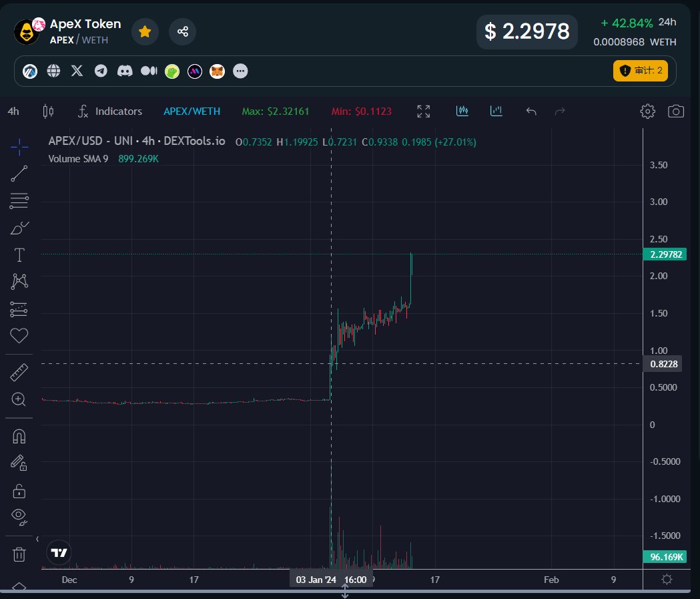Viewport: 700px width, 599px height.
Task: Select the ruler measure tool
Action: pyautogui.click(x=19, y=373)
